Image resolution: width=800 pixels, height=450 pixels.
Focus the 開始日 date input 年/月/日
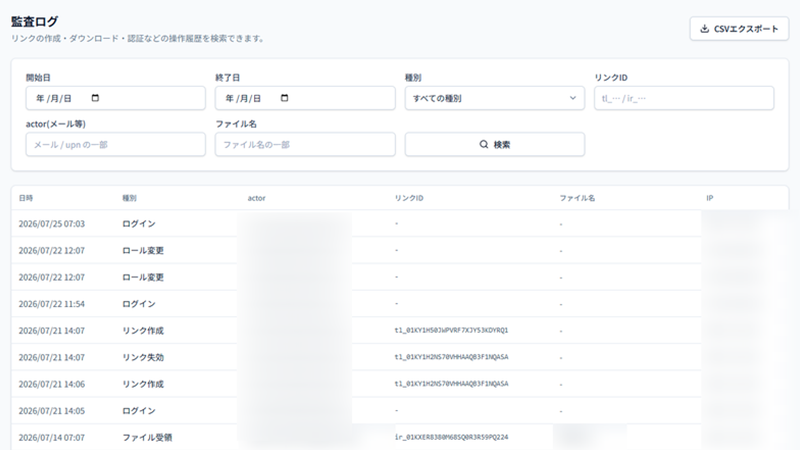[x=115, y=98]
